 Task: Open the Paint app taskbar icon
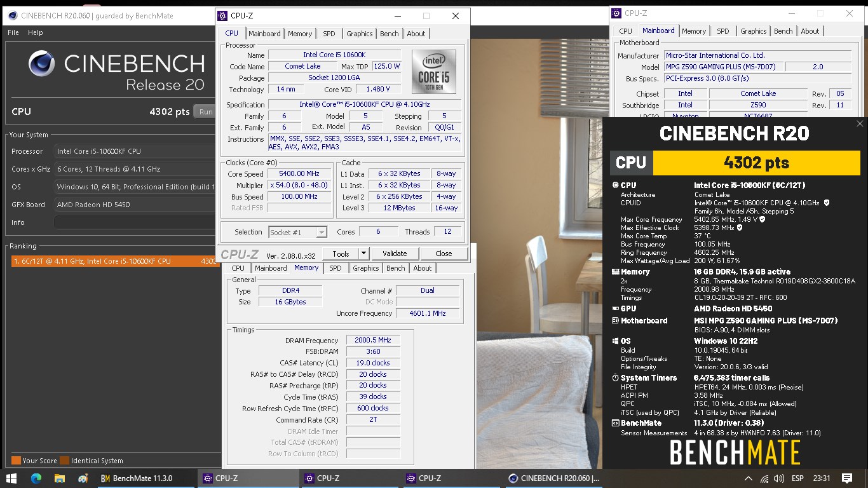(x=83, y=478)
